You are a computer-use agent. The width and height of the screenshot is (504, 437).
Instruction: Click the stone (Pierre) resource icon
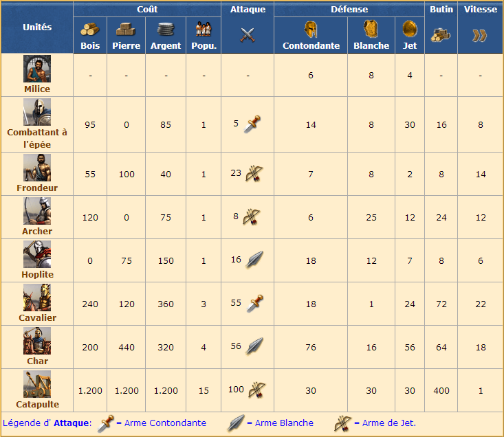click(x=126, y=31)
